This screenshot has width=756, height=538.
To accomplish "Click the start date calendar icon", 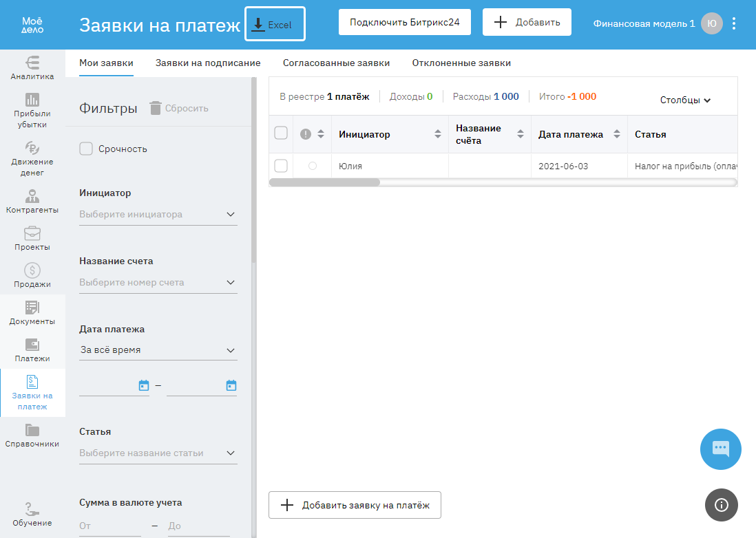I will 144,385.
